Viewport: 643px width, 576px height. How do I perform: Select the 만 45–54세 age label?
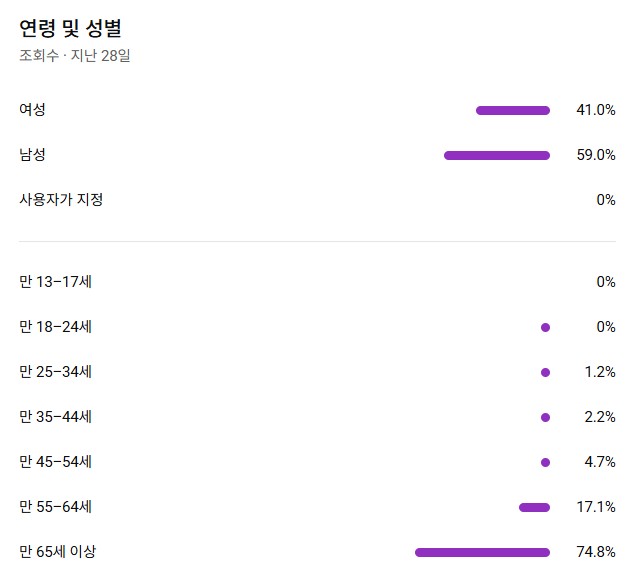[x=56, y=462]
